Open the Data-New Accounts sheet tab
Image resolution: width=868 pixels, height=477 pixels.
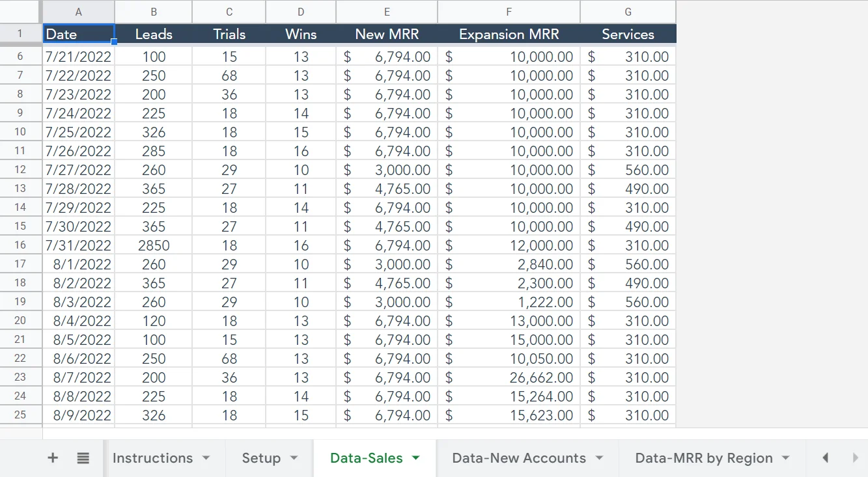(x=518, y=458)
